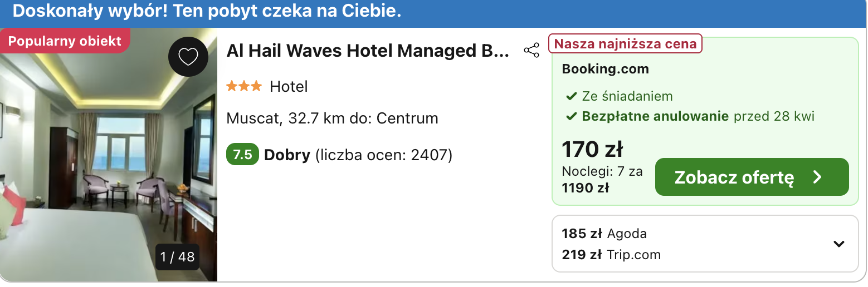
Task: Click the 170 zł price
Action: (x=592, y=149)
